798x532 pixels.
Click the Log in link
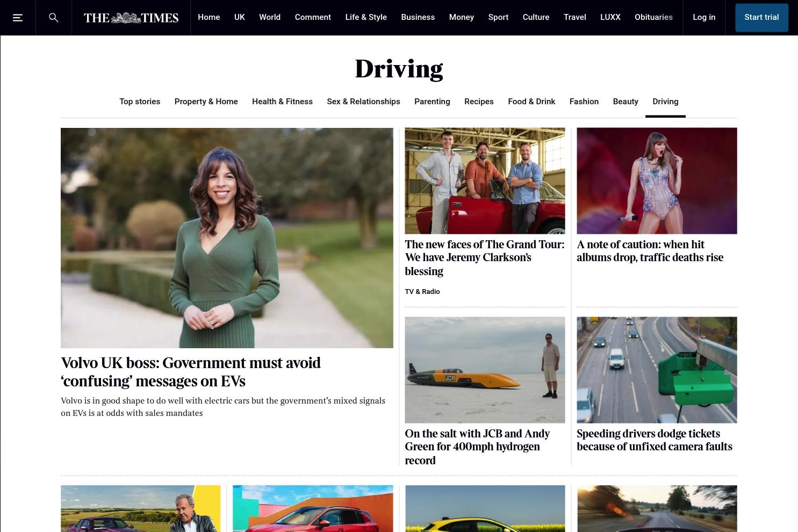[x=704, y=17]
